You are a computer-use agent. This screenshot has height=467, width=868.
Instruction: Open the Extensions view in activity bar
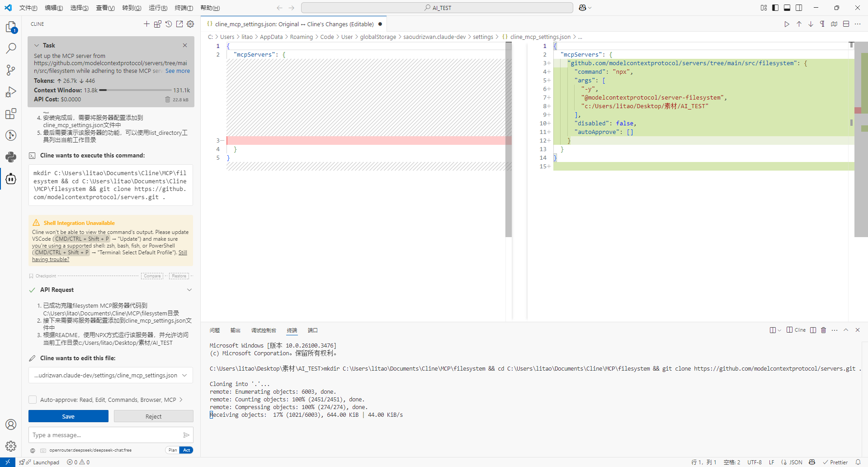point(11,114)
